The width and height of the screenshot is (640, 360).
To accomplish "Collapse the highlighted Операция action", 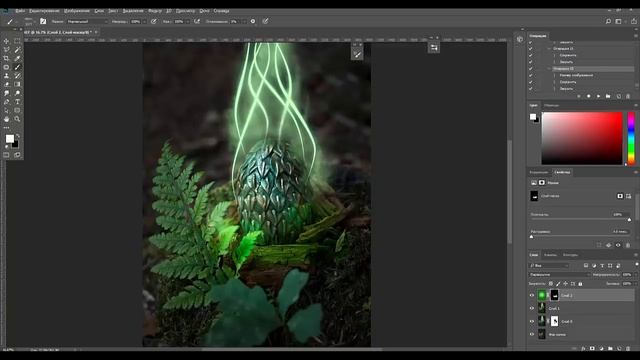I will point(549,69).
